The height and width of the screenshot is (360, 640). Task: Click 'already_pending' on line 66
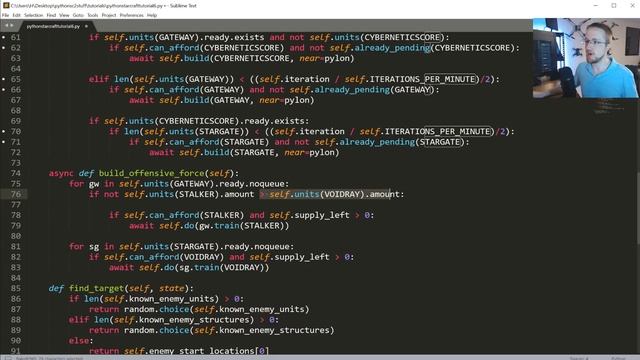(x=352, y=90)
